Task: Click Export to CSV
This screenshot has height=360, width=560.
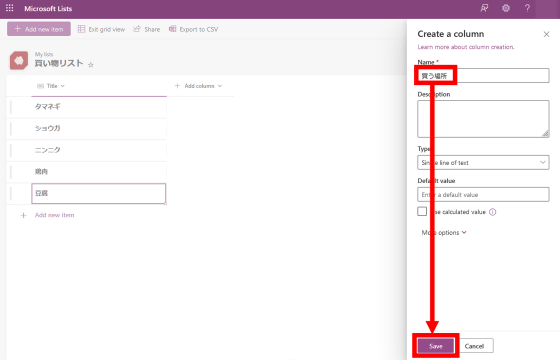Action: pyautogui.click(x=194, y=29)
